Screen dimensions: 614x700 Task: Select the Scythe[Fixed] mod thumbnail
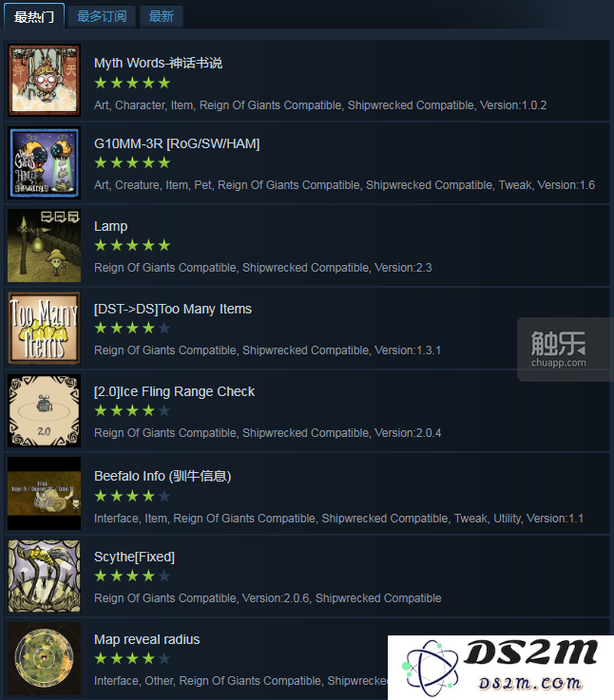pos(45,576)
